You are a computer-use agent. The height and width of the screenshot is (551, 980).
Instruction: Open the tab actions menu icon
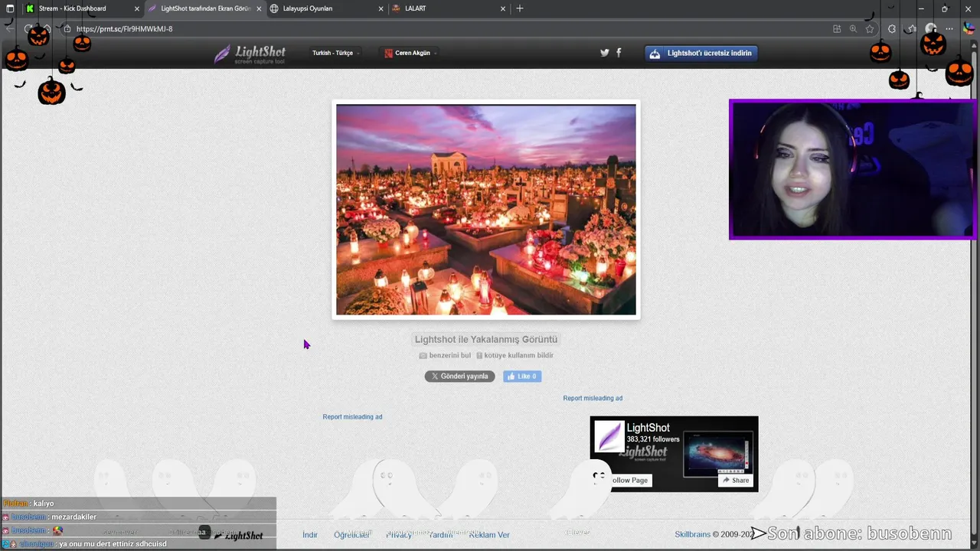pos(10,8)
